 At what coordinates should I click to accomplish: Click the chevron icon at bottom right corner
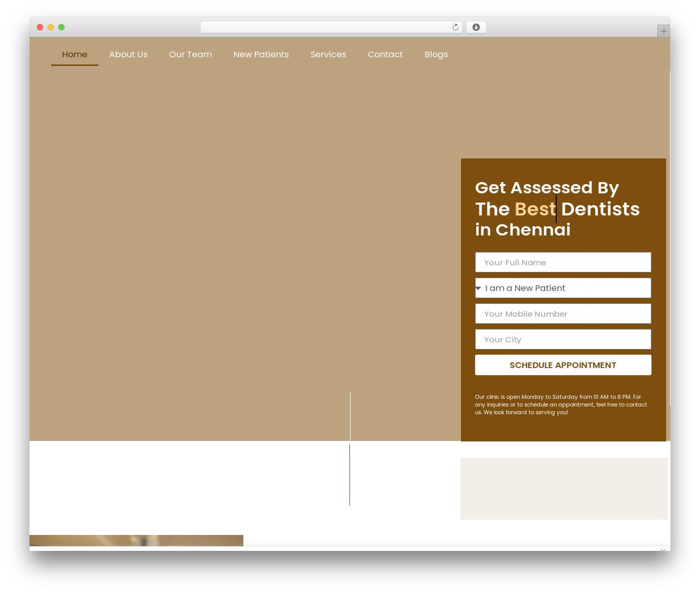click(663, 550)
